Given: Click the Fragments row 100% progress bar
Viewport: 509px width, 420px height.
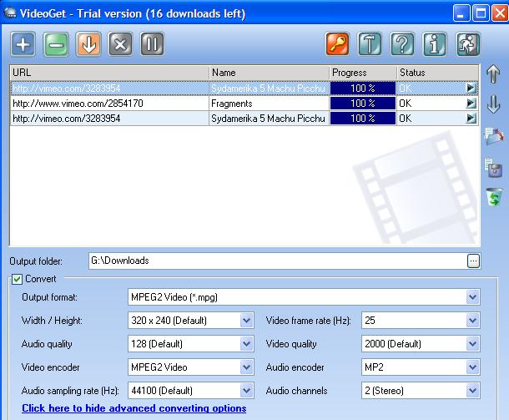Looking at the screenshot, I should [363, 104].
